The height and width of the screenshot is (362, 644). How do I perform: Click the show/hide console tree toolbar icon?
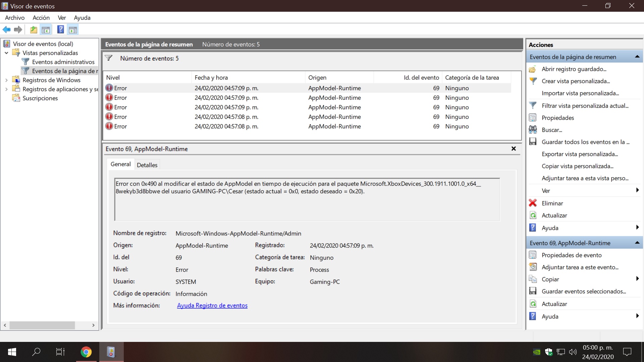46,30
